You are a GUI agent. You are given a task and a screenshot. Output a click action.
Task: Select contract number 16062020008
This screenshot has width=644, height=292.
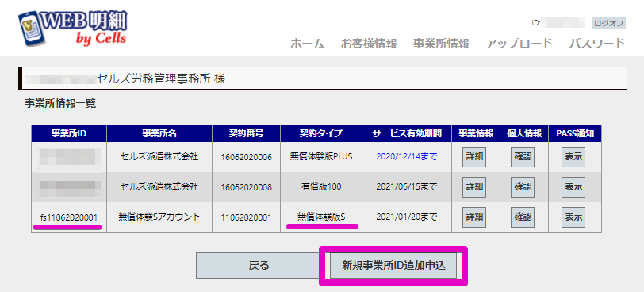pos(247,187)
